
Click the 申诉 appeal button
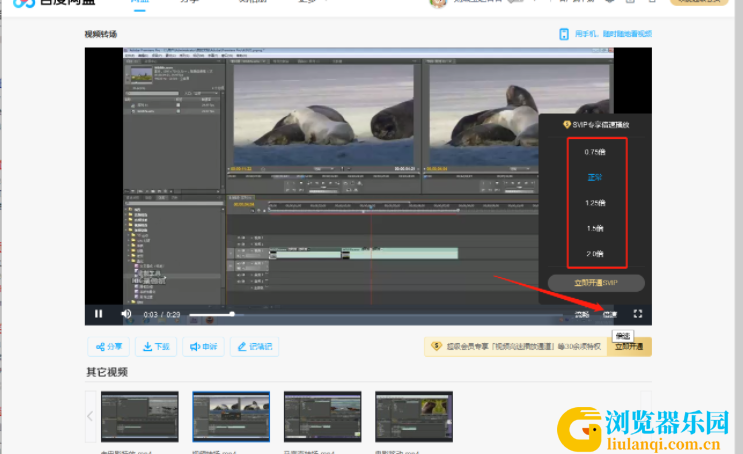coord(203,346)
